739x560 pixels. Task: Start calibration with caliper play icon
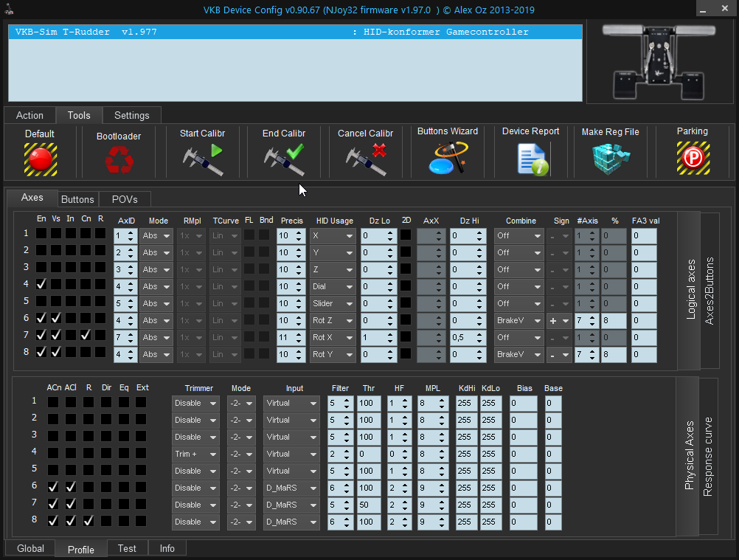coord(203,160)
